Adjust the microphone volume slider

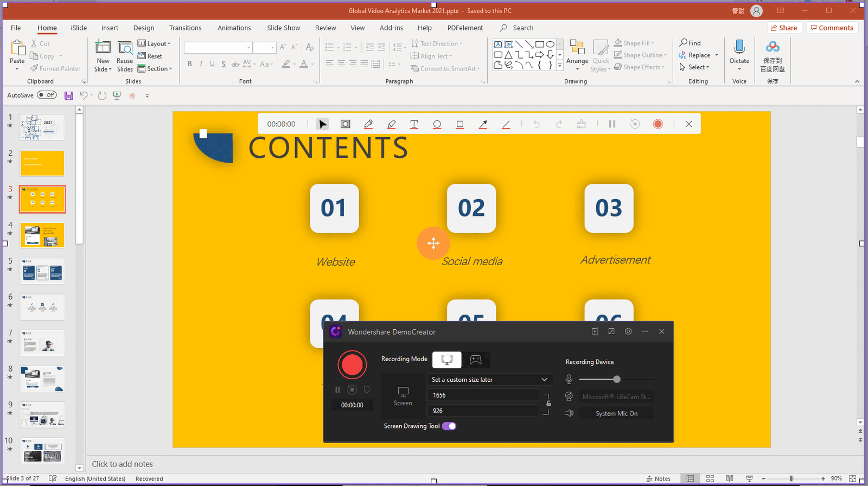tap(616, 379)
